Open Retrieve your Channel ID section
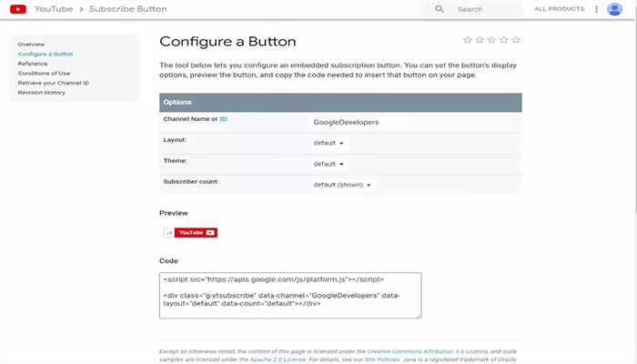637x364 pixels. coord(54,83)
